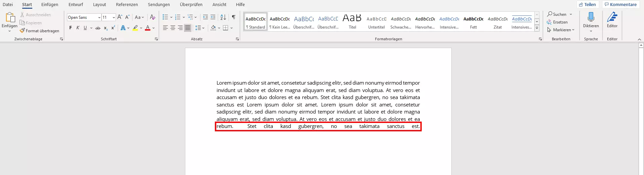Click Kopieren copy command
This screenshot has height=175, width=644.
pos(31,23)
